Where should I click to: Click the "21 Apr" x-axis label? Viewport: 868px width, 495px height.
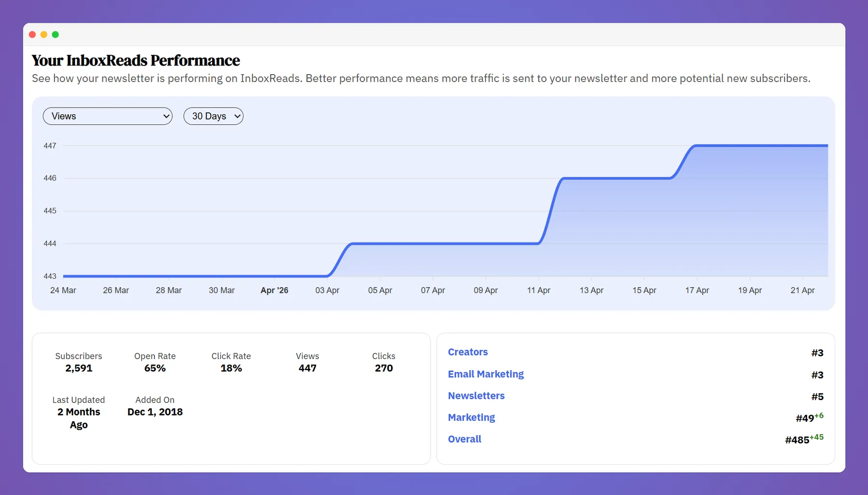[803, 290]
